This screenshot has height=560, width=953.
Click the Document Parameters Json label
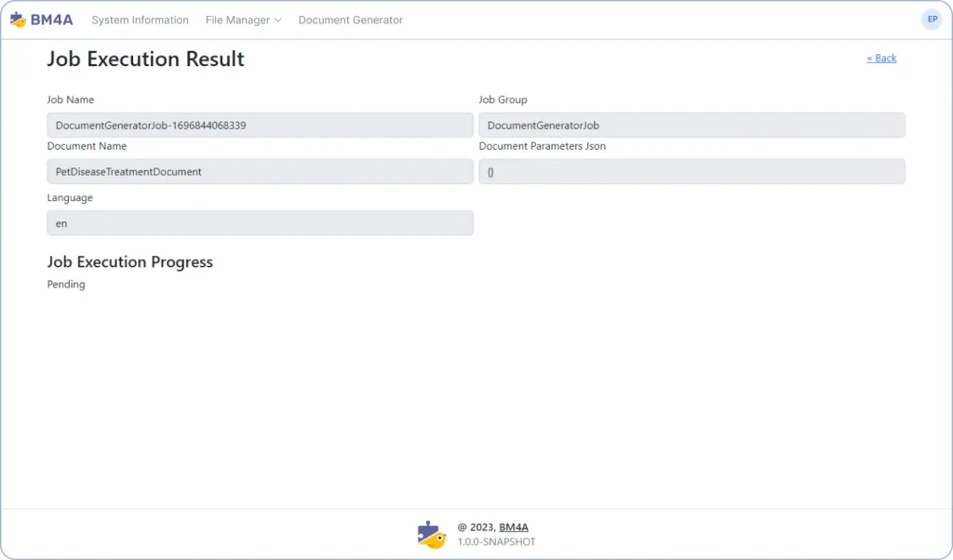543,146
